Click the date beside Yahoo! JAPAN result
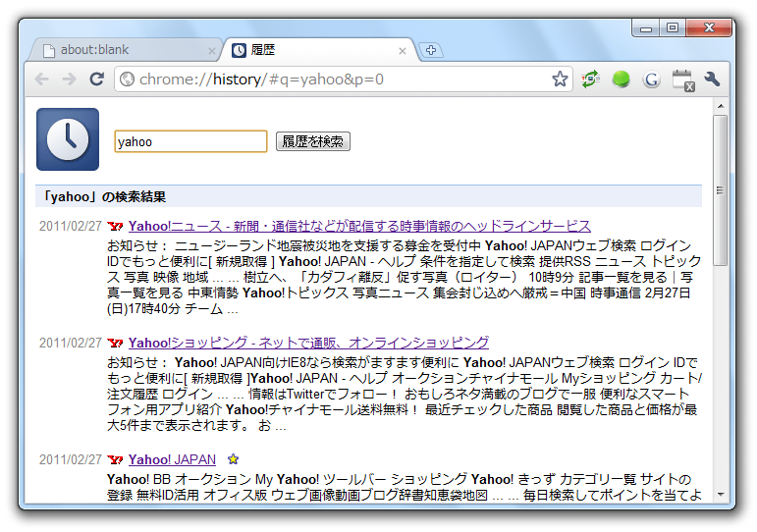This screenshot has width=757, height=532. click(x=71, y=459)
